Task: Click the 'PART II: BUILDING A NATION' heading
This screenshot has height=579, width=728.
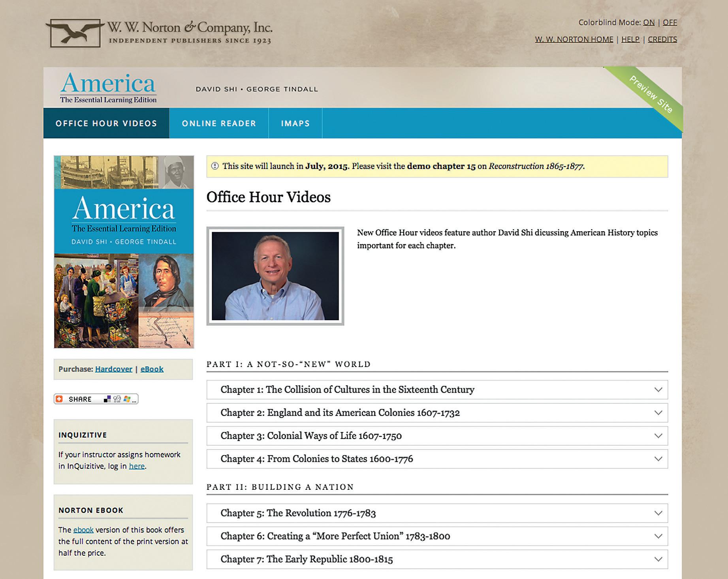Action: 280,487
